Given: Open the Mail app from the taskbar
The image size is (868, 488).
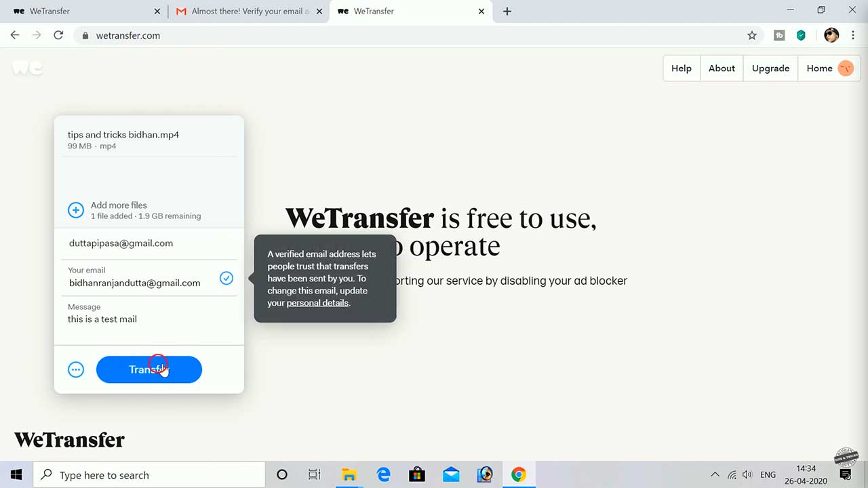Looking at the screenshot, I should (451, 474).
